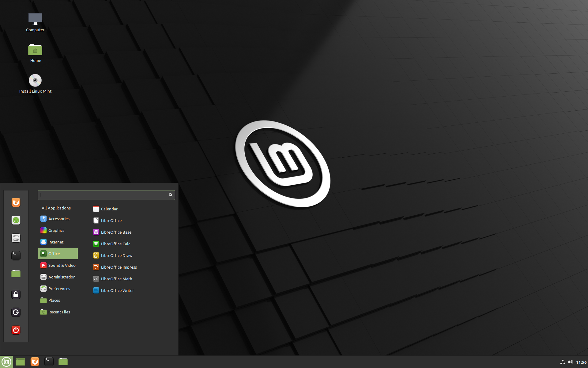Click the power/shutdown button in taskbar
This screenshot has height=368, width=588.
pyautogui.click(x=15, y=330)
